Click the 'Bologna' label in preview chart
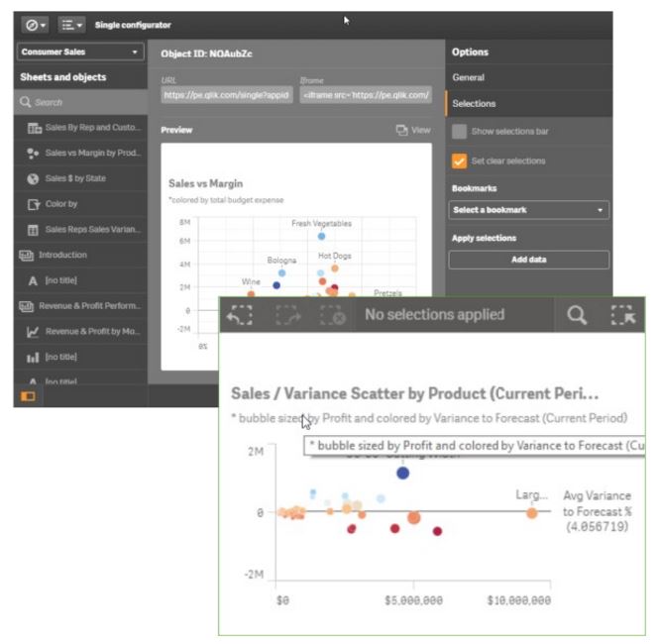This screenshot has height=644, width=660. click(x=281, y=261)
